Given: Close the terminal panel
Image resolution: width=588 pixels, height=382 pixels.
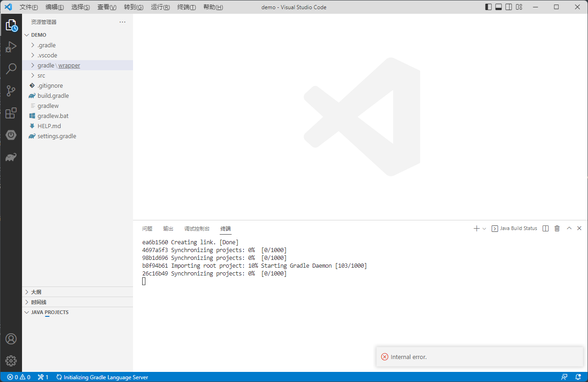Looking at the screenshot, I should tap(579, 228).
